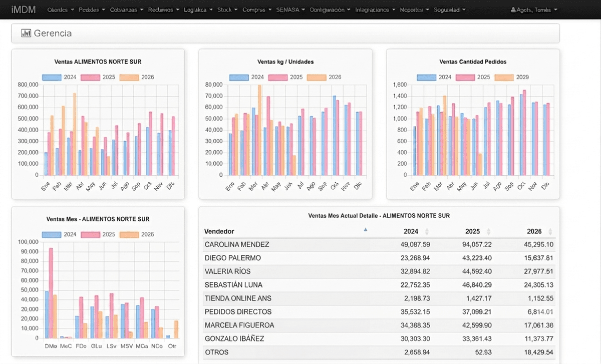The height and width of the screenshot is (364, 601).
Task: Click the Ventas kg / Unidades chart title
Action: tap(285, 62)
